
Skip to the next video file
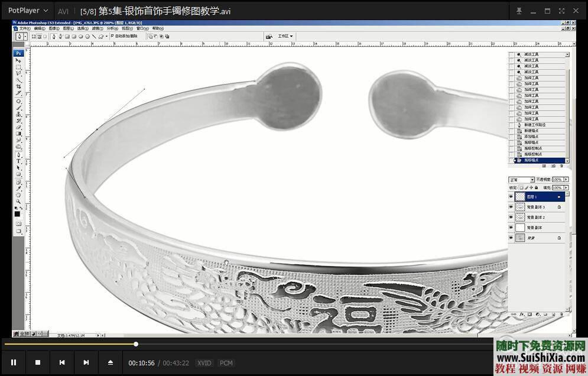point(86,362)
